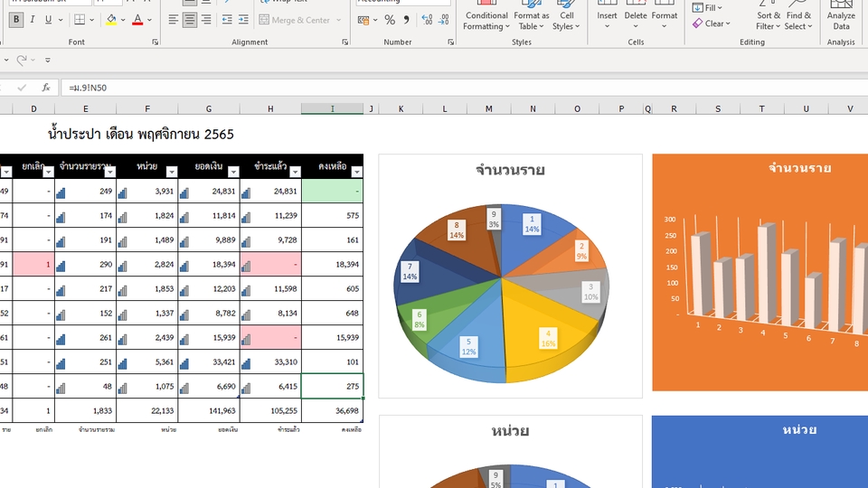
Task: Select title น้ำประปา เดือน พฤศจิกายน 2565
Action: pos(141,135)
